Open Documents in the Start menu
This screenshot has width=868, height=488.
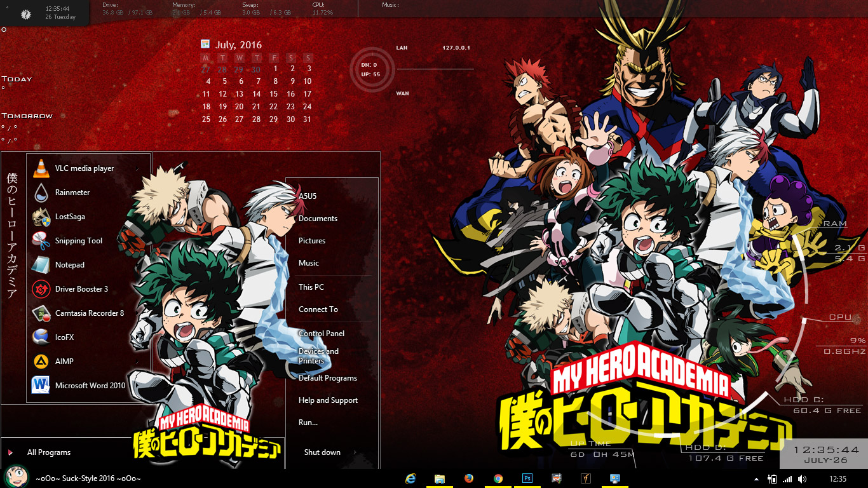click(x=318, y=219)
